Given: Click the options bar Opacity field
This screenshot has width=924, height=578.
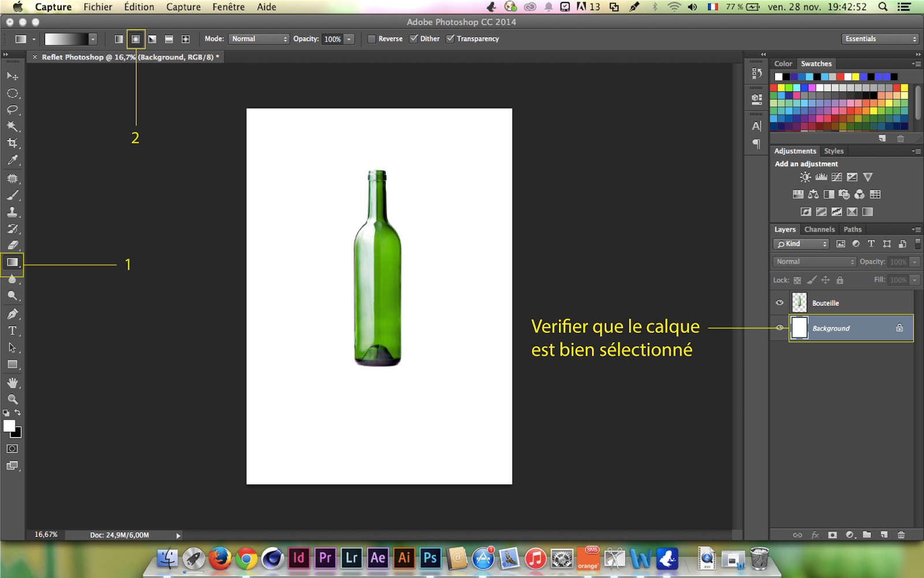Looking at the screenshot, I should 333,39.
